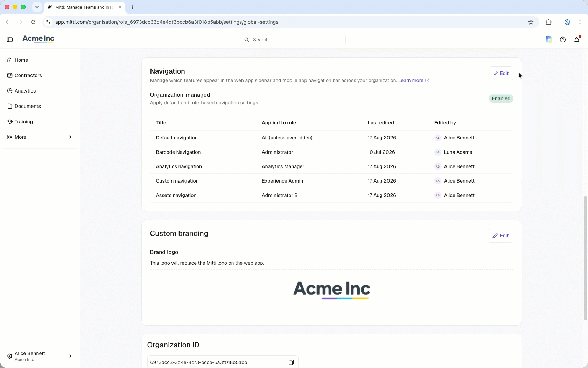Edit the Navigation settings
Viewport: 588px width, 368px height.
coord(501,73)
